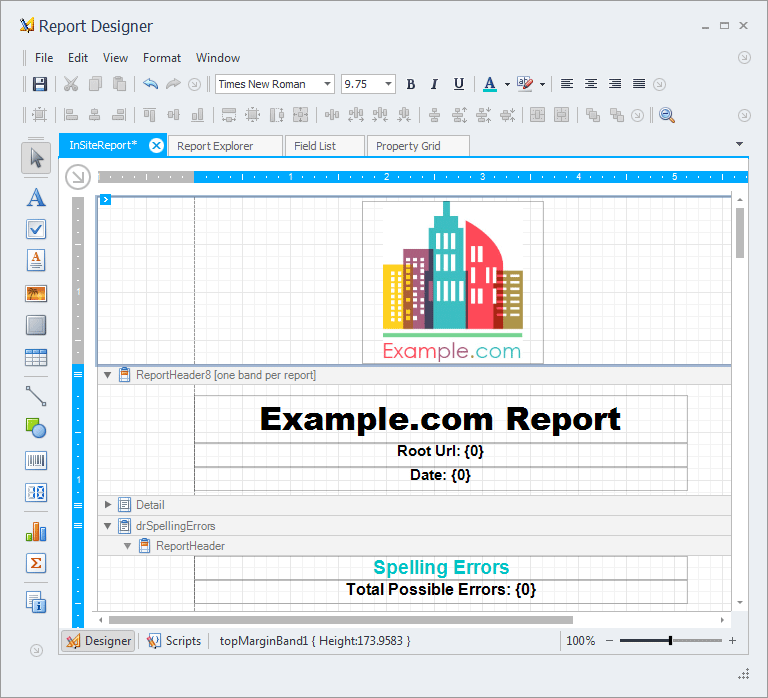The height and width of the screenshot is (698, 768).
Task: Switch to the Field List tab
Action: tap(324, 146)
